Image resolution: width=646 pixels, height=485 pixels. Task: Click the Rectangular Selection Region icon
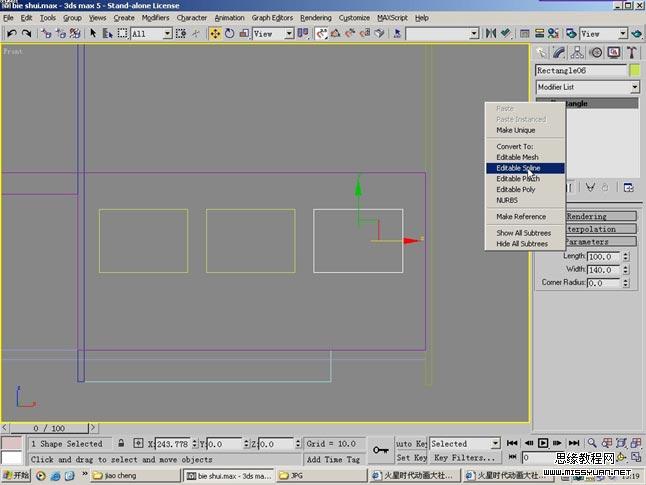122,33
